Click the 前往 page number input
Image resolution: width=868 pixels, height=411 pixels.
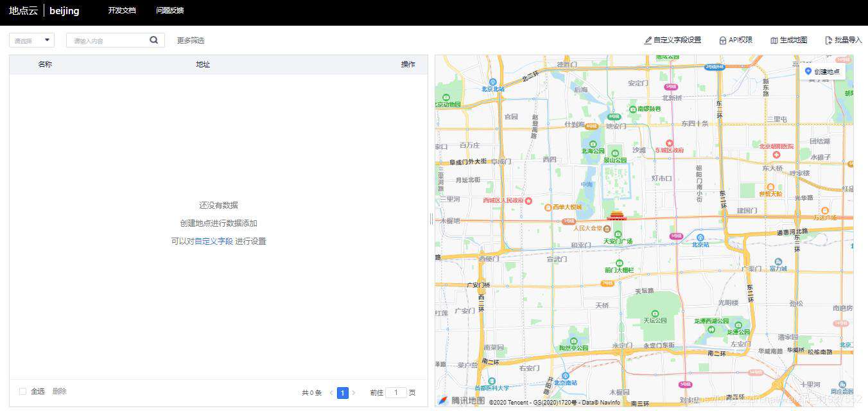pyautogui.click(x=396, y=392)
